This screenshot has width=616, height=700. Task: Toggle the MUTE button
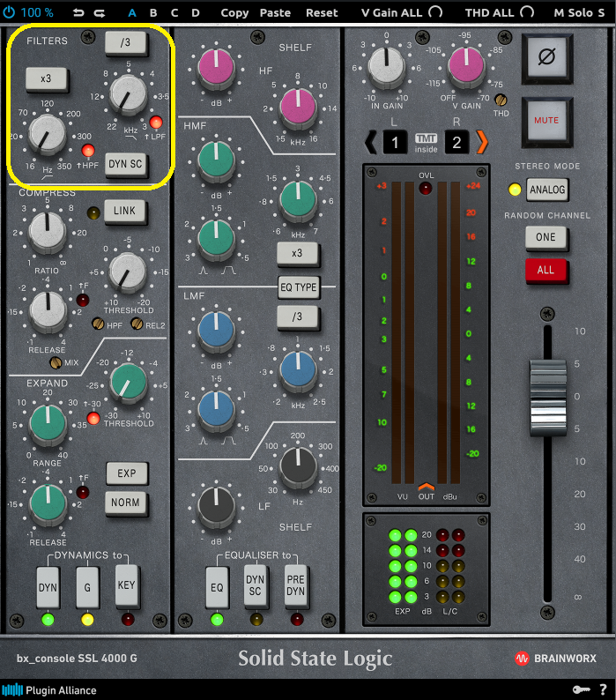546,121
